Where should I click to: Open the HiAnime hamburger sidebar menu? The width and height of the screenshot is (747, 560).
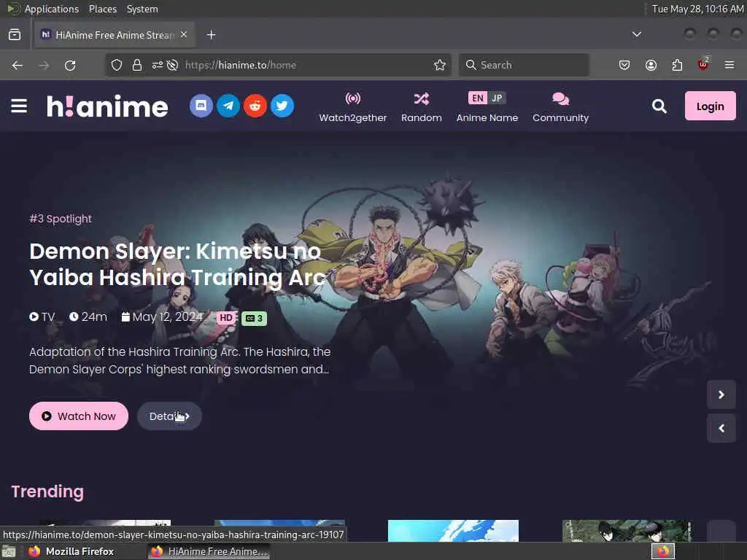(x=19, y=106)
